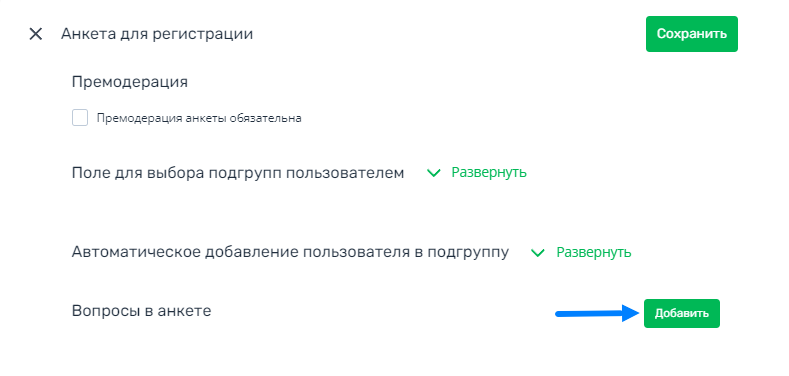The height and width of the screenshot is (376, 789).
Task: Save the registration questionnaire settings
Action: pyautogui.click(x=691, y=34)
